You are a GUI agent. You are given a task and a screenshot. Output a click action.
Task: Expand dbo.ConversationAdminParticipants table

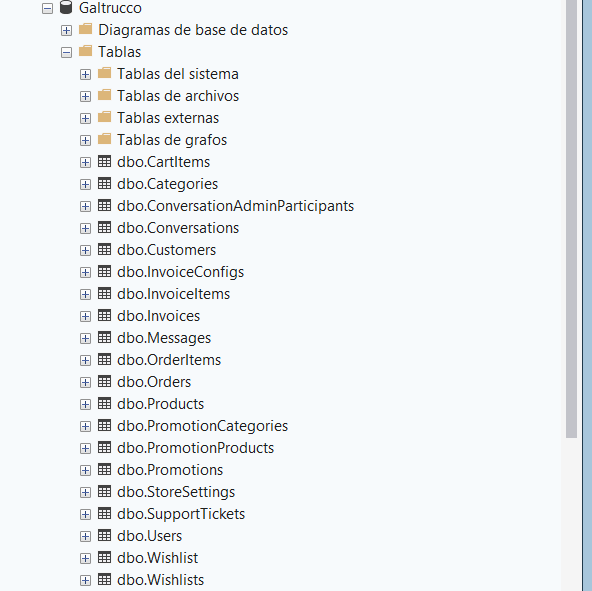coord(85,206)
